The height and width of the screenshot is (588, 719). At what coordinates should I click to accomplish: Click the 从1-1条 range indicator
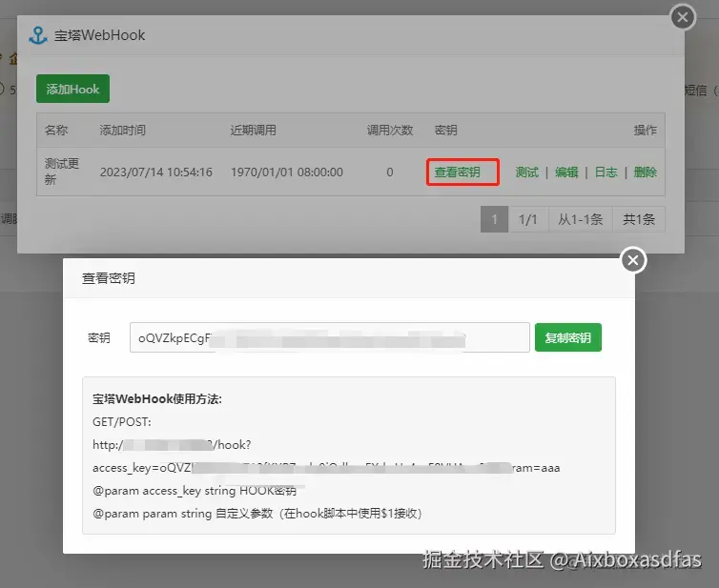[x=580, y=219]
